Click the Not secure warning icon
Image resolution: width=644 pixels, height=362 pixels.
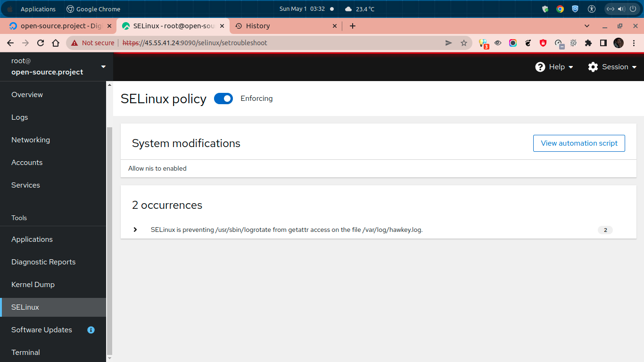click(74, 43)
